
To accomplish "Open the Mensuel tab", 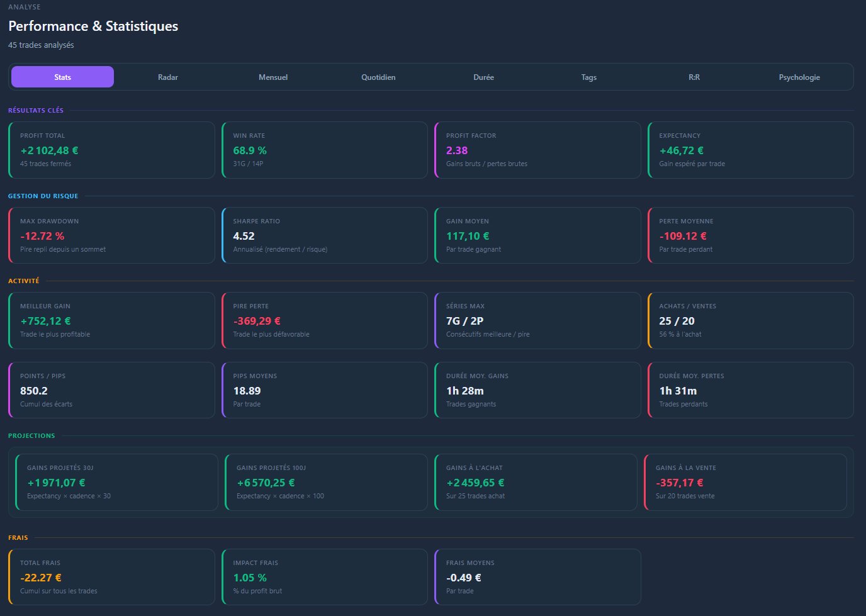I will coord(273,77).
